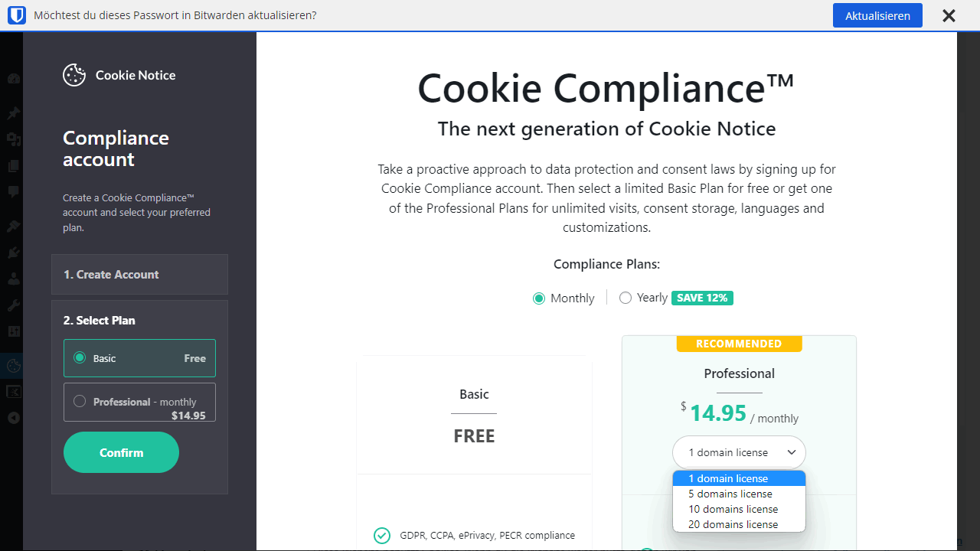Click the Bitwarden shield logo icon
This screenshot has width=980, height=551.
click(x=17, y=15)
